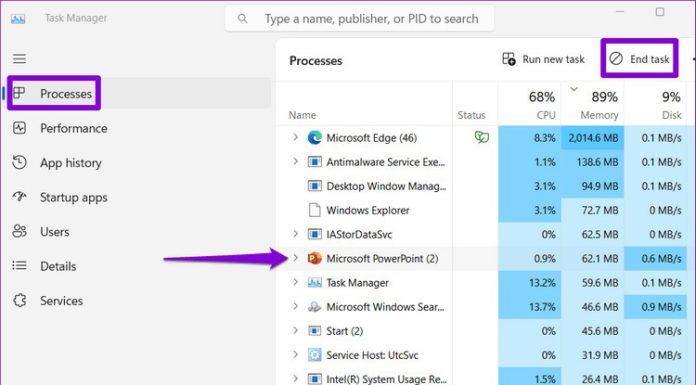Expand the IAStorDataSvc process group
This screenshot has width=696, height=385.
click(295, 234)
